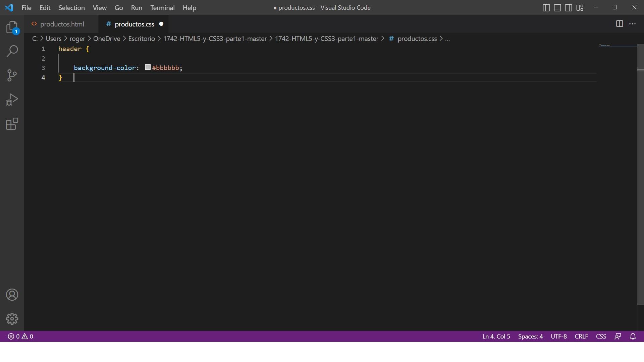The image size is (644, 362).
Task: Open the File menu
Action: coord(26,7)
